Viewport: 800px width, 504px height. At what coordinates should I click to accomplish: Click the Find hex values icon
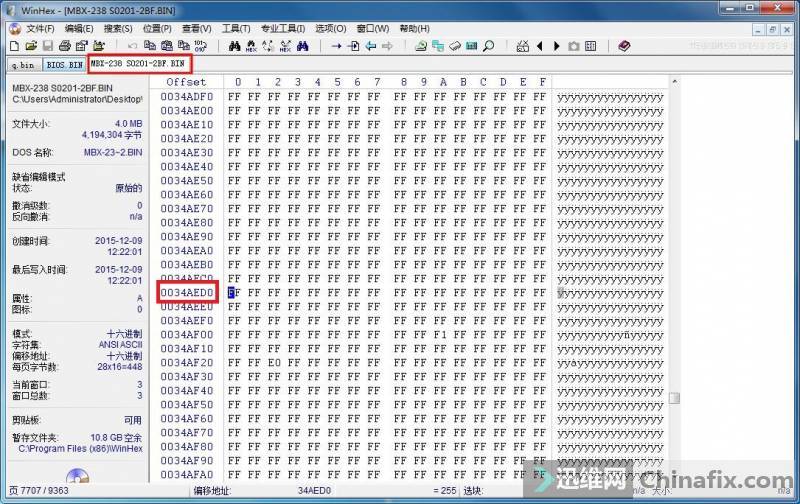coord(252,46)
